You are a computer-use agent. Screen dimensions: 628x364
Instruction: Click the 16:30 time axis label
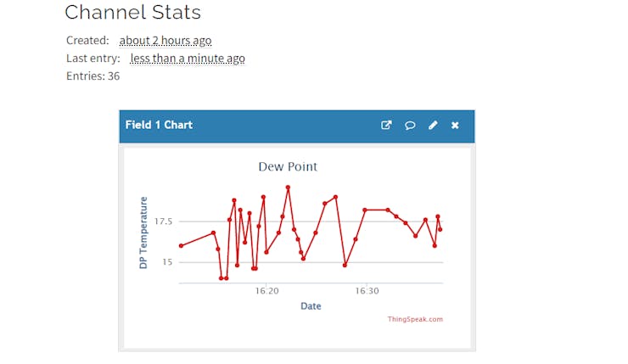366,290
